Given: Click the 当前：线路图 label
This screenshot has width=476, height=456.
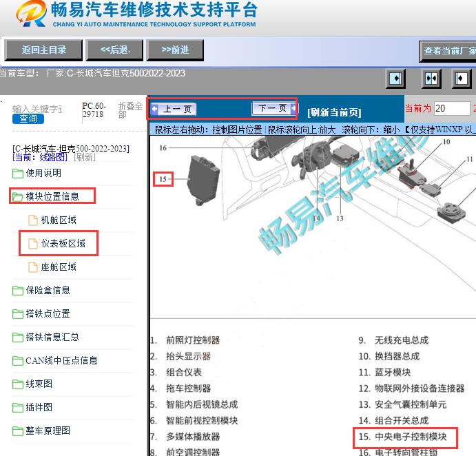Looking at the screenshot, I should click(x=40, y=157).
